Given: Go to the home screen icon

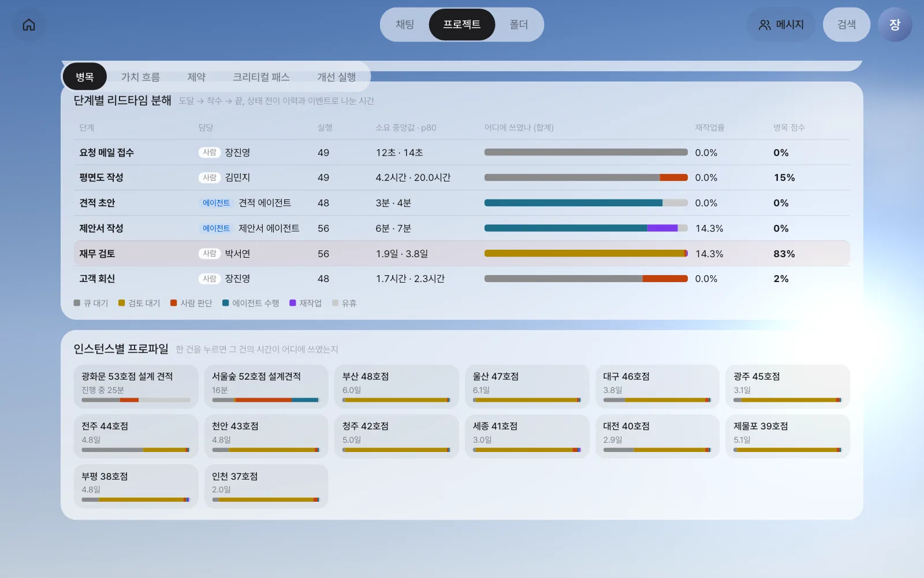Looking at the screenshot, I should point(29,25).
